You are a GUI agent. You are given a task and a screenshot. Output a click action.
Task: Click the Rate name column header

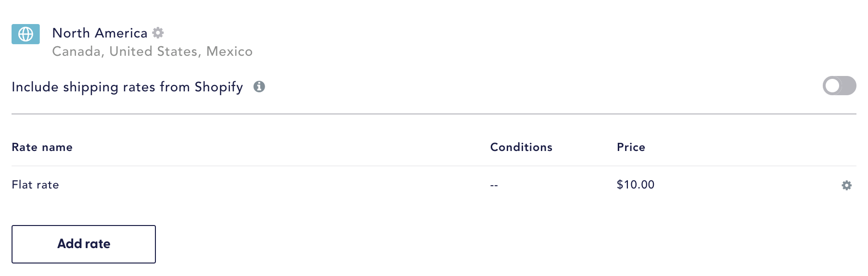click(42, 147)
